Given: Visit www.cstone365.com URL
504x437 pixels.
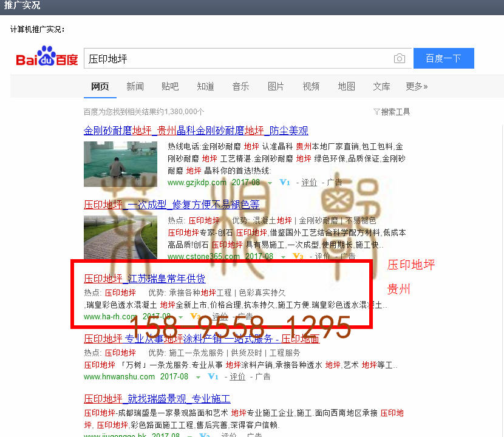Looking at the screenshot, I should pos(203,256).
